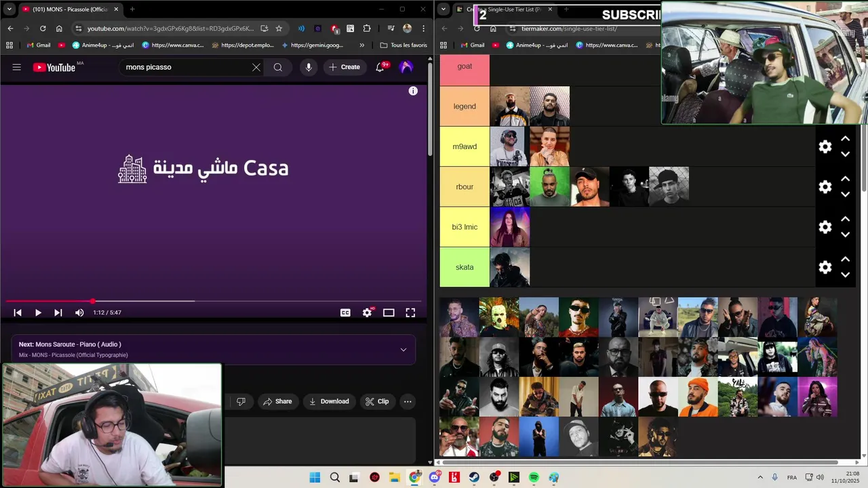Click the Create button on YouTube
Viewport: 868px width, 488px height.
point(344,67)
